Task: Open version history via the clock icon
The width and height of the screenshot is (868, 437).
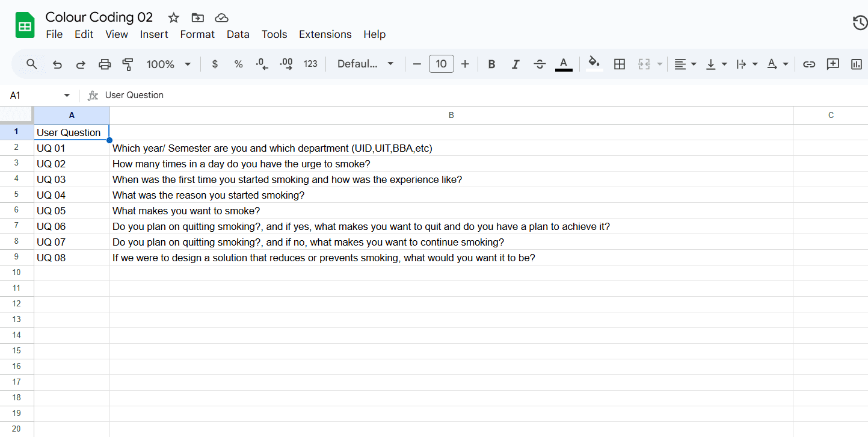Action: coord(860,22)
